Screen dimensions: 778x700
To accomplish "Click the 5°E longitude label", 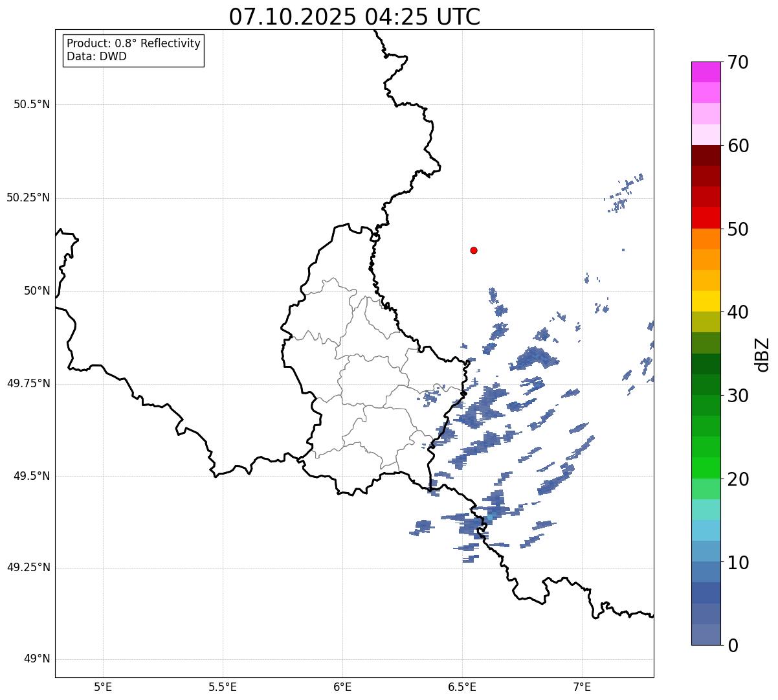I will click(103, 686).
